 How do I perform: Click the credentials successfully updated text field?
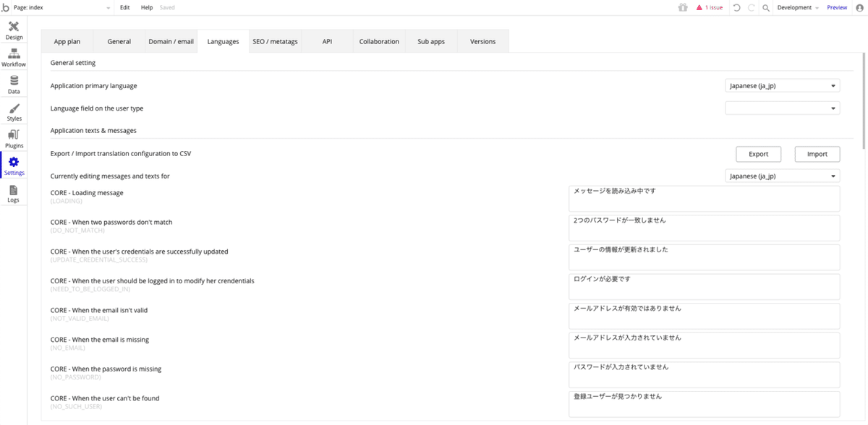pyautogui.click(x=705, y=257)
